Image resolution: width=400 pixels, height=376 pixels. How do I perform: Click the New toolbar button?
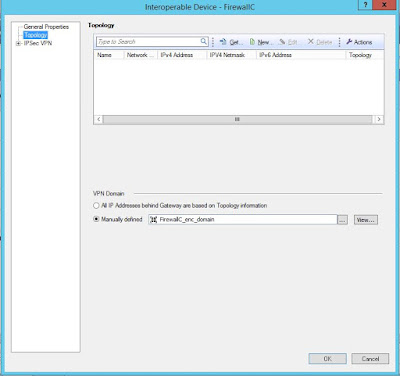pyautogui.click(x=261, y=42)
